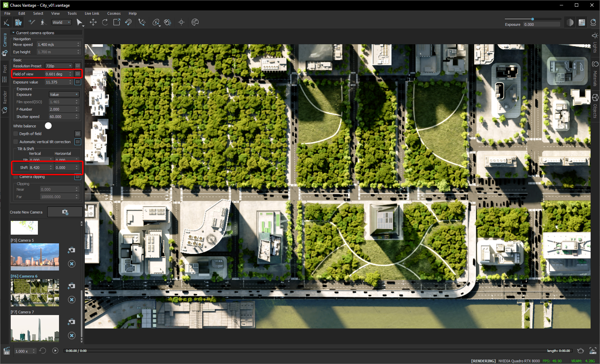
Task: Toggle the magnet snap tool
Action: 128,22
